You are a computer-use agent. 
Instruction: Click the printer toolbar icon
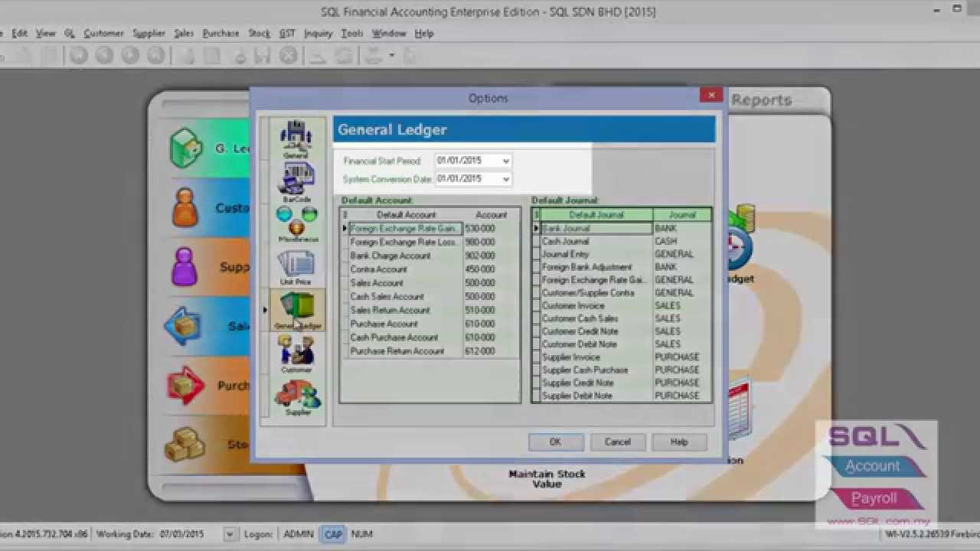(x=374, y=55)
